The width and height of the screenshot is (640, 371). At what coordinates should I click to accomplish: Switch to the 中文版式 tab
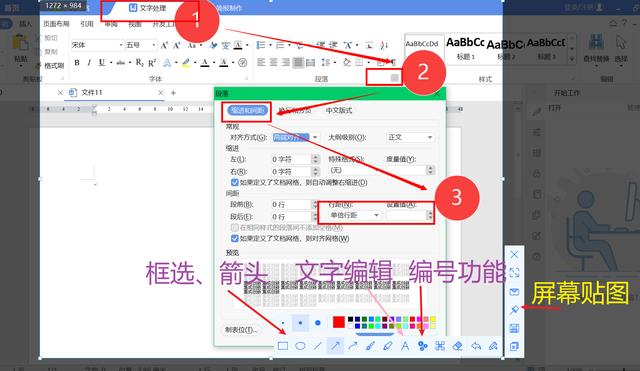(x=339, y=110)
